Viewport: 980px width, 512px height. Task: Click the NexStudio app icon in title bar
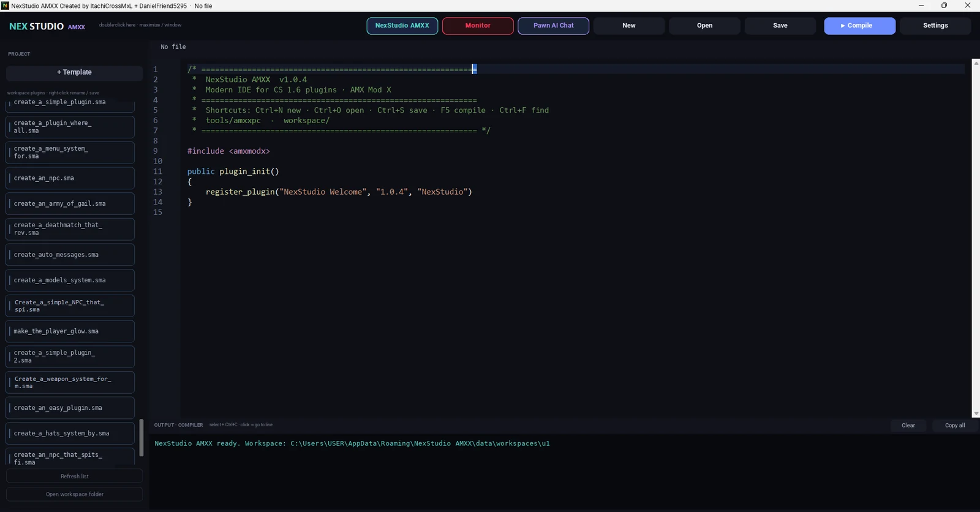point(5,6)
